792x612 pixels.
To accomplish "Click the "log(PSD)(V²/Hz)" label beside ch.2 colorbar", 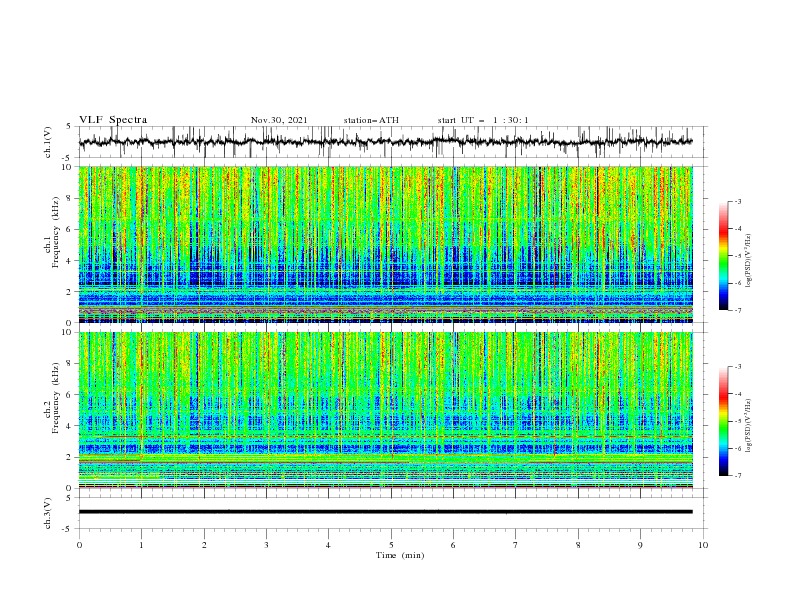I will pyautogui.click(x=748, y=425).
